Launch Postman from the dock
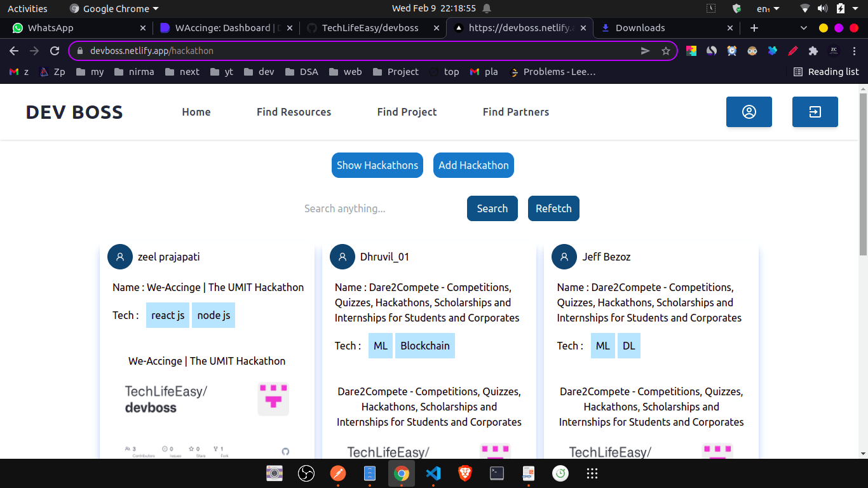Screen dimensions: 868x488 pos(338,473)
